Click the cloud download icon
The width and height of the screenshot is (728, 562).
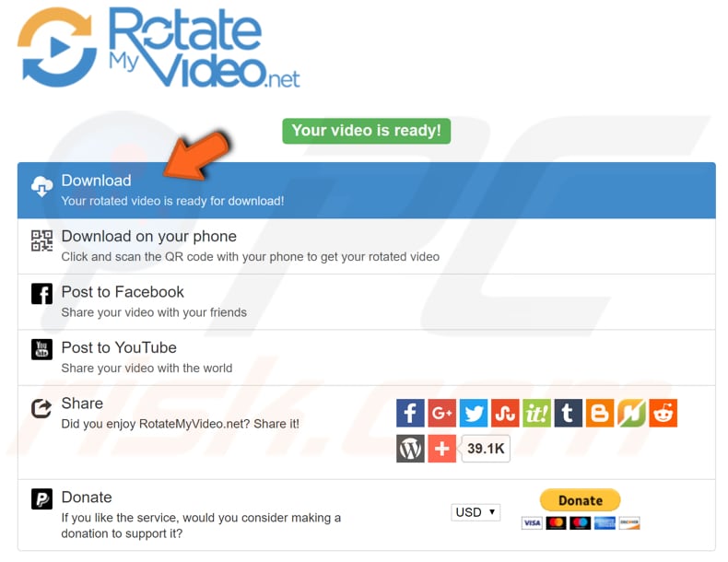click(41, 186)
